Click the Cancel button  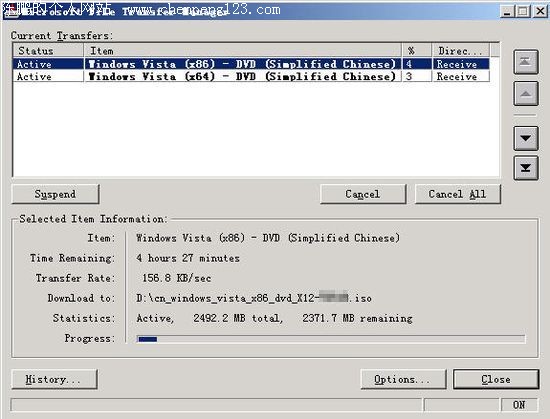pyautogui.click(x=363, y=194)
